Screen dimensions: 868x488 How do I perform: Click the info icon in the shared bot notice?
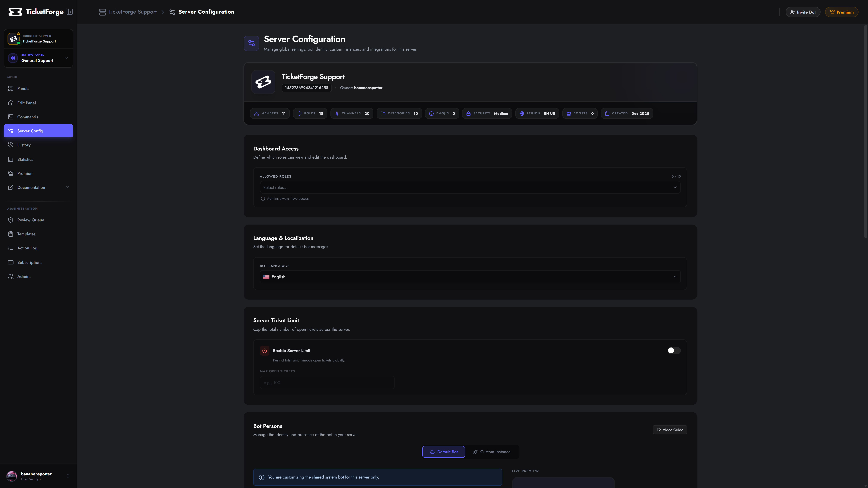(261, 477)
